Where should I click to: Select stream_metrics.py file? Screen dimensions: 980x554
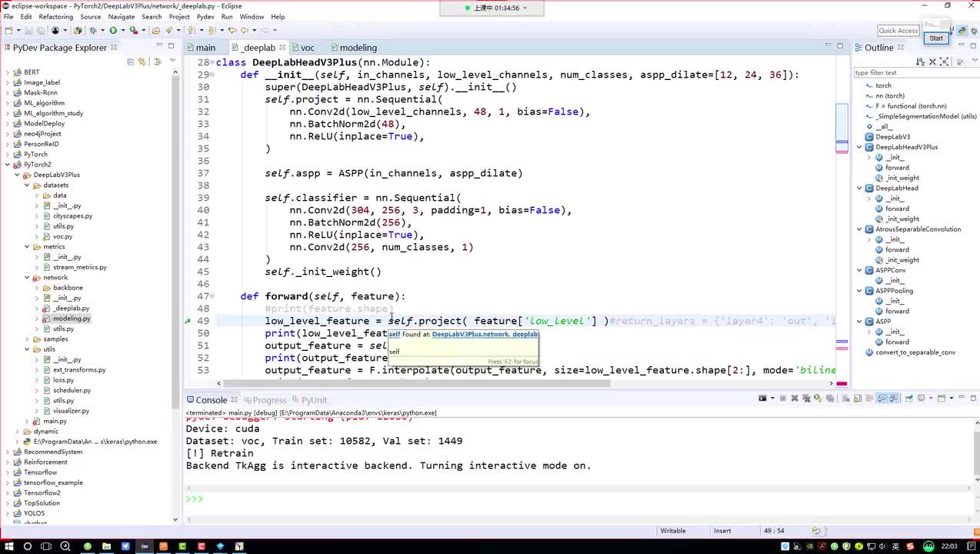click(x=80, y=267)
